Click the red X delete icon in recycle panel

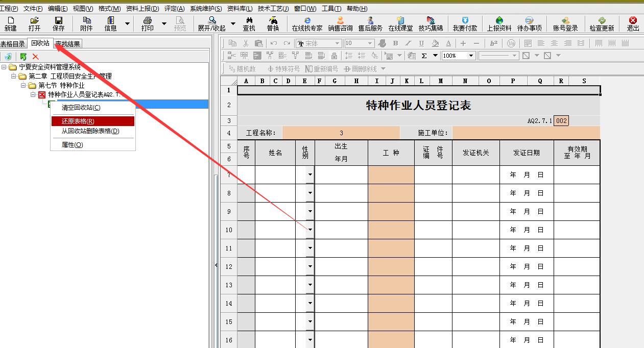coord(36,57)
